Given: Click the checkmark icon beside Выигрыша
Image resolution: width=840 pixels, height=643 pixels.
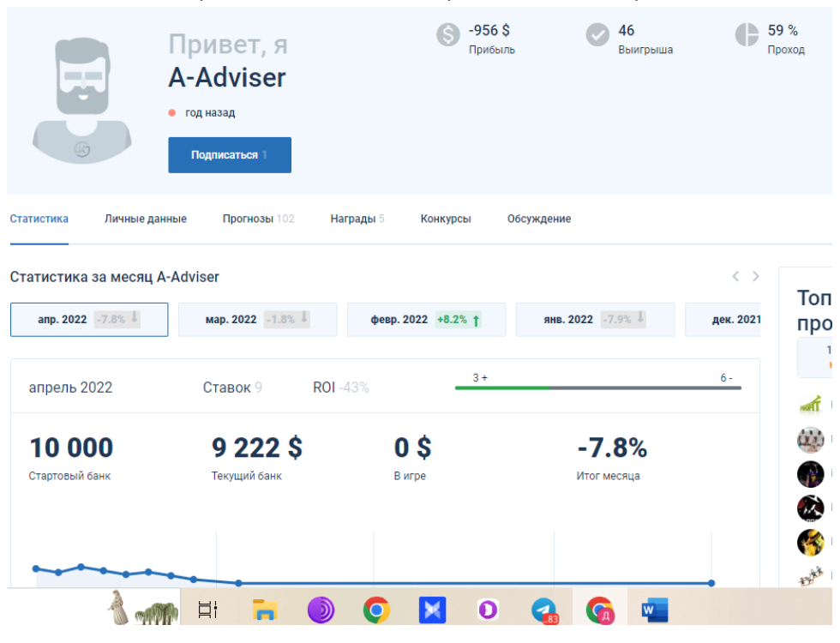Looking at the screenshot, I should pos(597,35).
